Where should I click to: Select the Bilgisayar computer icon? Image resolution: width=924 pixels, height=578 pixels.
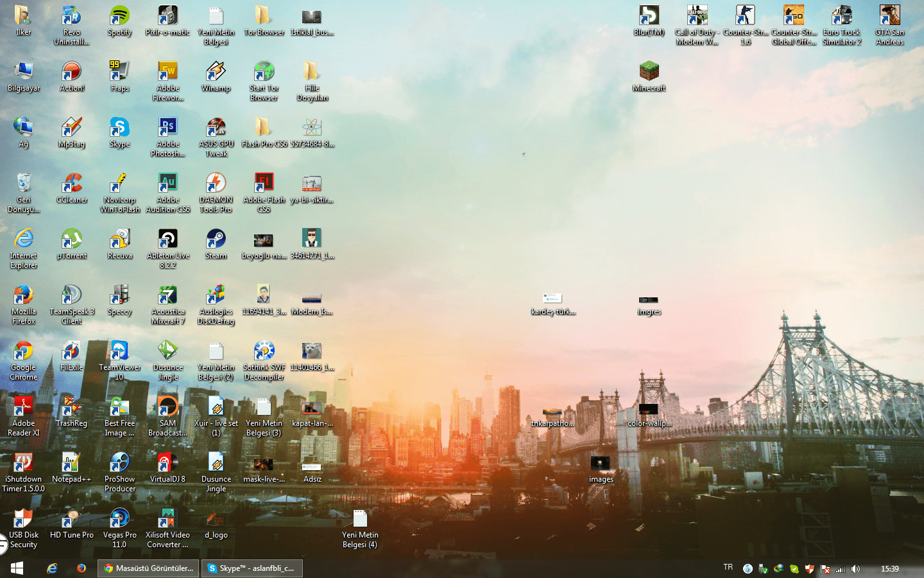point(23,77)
